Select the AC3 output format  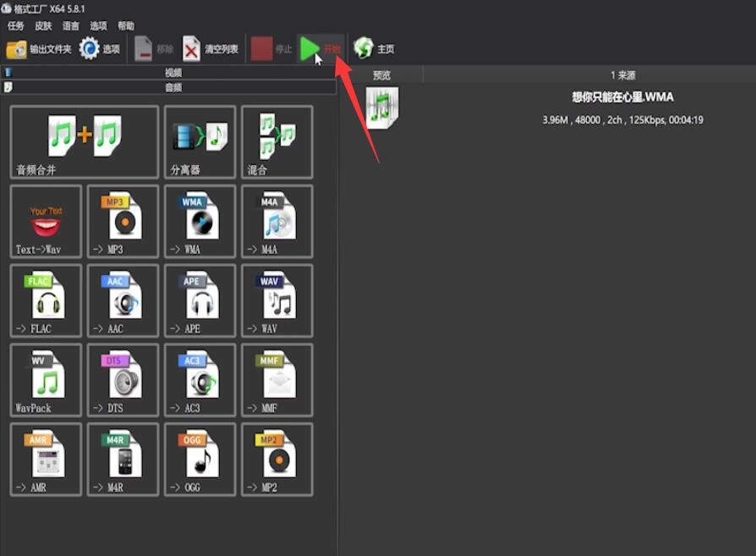coord(200,380)
